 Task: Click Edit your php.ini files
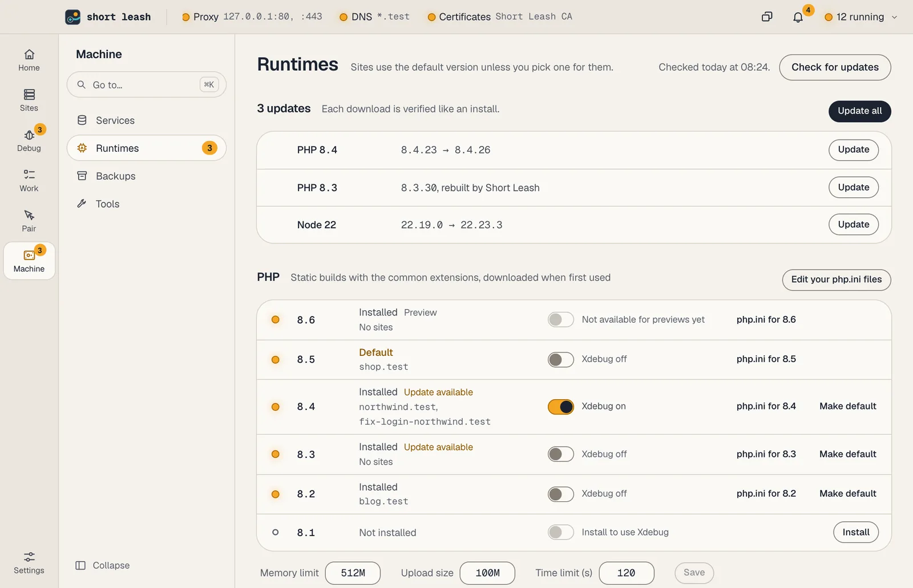(x=836, y=279)
